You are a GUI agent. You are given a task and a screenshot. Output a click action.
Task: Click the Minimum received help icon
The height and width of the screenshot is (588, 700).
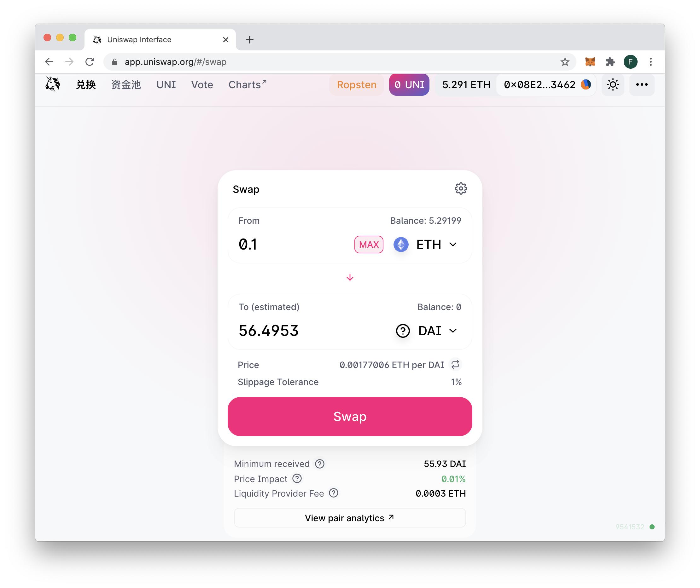pos(319,464)
